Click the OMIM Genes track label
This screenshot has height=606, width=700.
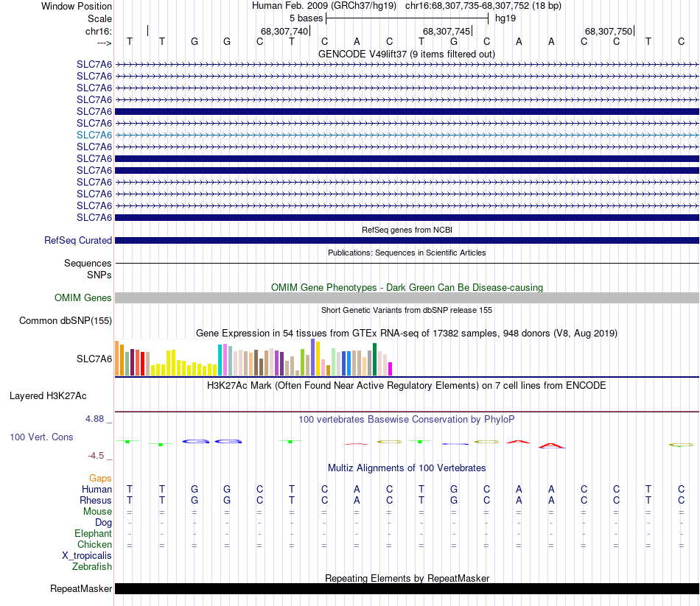coord(83,298)
